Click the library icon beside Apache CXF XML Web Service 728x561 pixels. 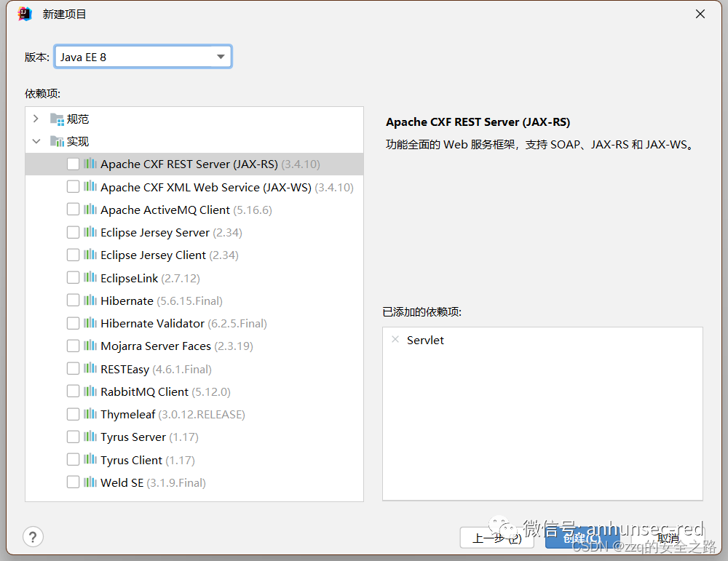point(90,186)
